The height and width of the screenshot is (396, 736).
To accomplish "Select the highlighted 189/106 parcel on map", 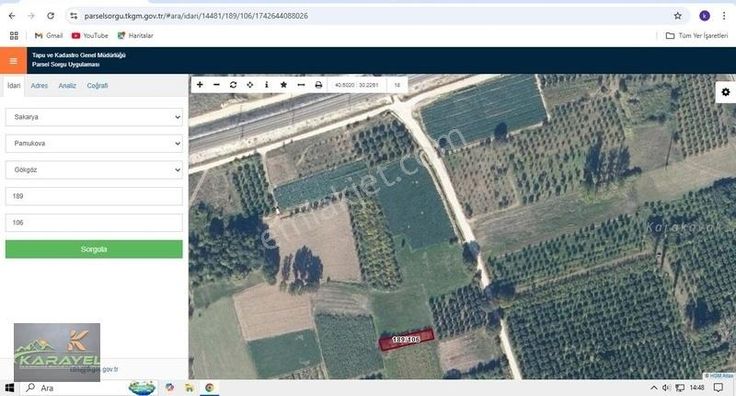I will [406, 339].
